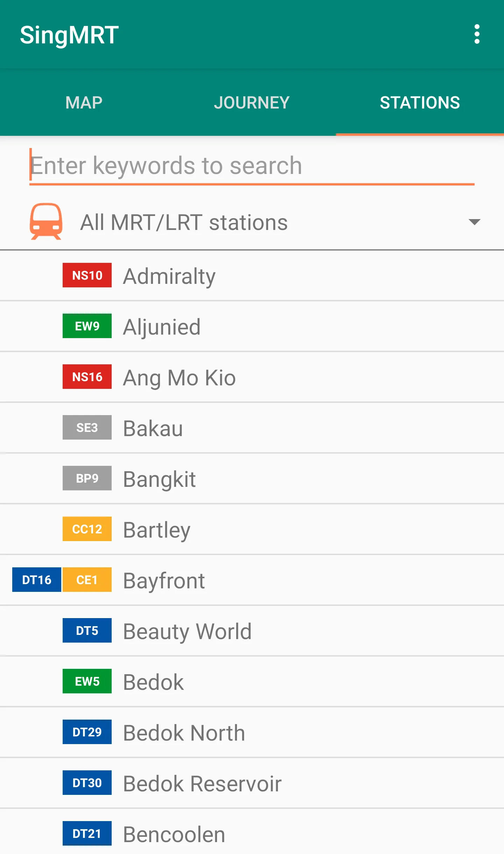Screen dimensions: 504x854
Task: Switch to the JOURNEY tab
Action: pyautogui.click(x=252, y=103)
